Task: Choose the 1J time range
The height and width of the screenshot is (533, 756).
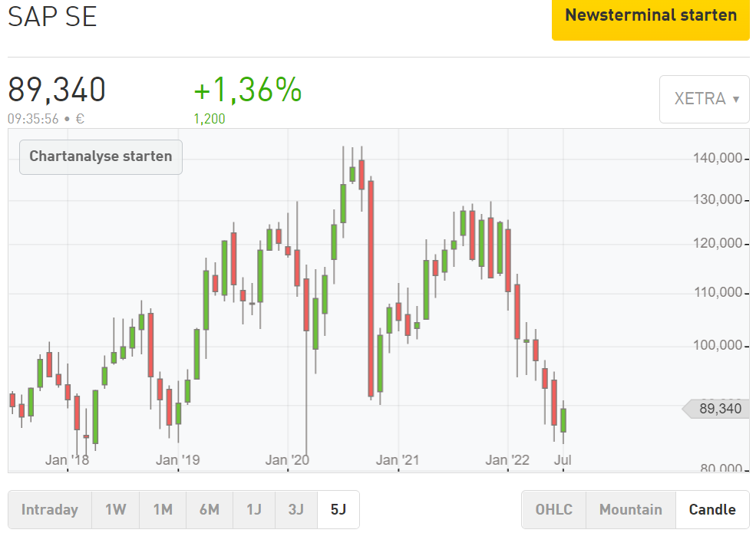Action: [254, 509]
